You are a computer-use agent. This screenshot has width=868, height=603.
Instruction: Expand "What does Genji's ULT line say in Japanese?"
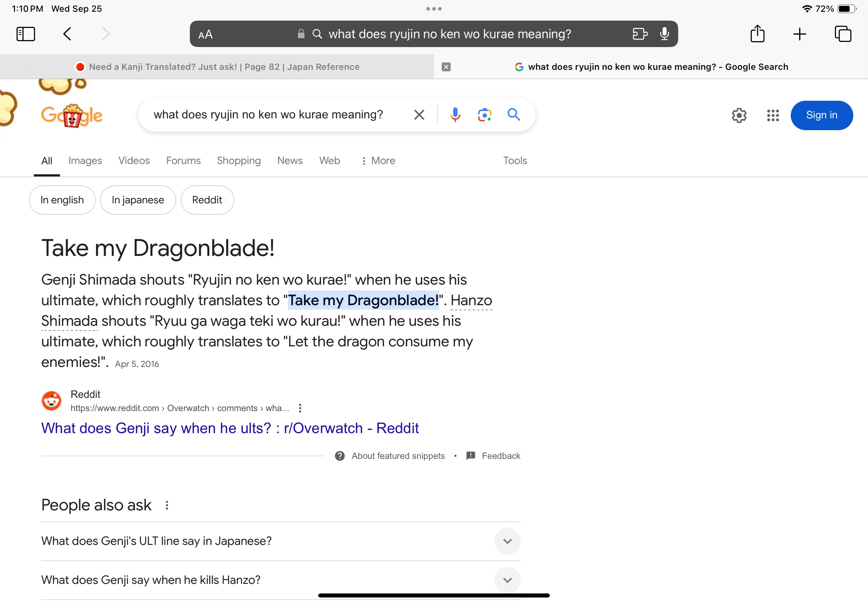tap(281, 542)
